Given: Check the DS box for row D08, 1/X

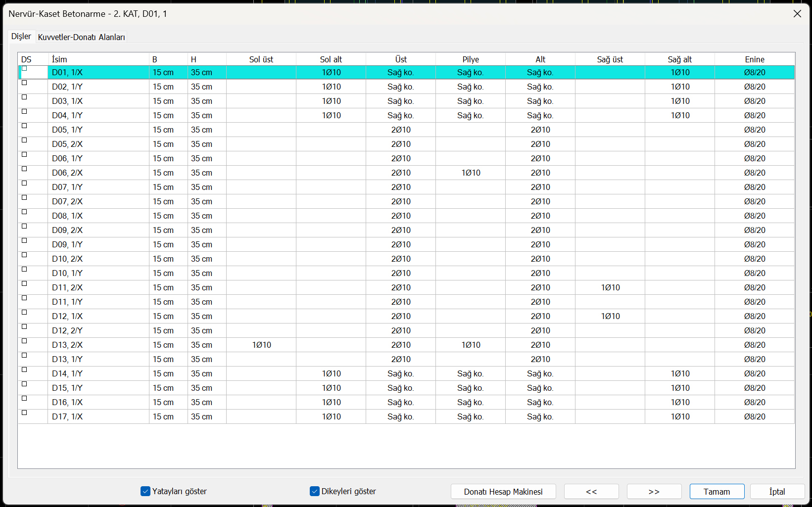Looking at the screenshot, I should [x=24, y=212].
